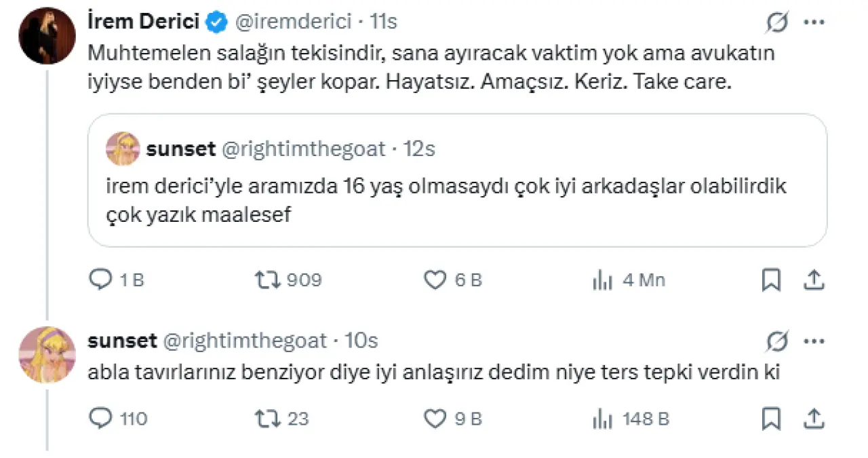Bookmark İrem Derici's tweet
The height and width of the screenshot is (458, 868).
click(x=771, y=280)
